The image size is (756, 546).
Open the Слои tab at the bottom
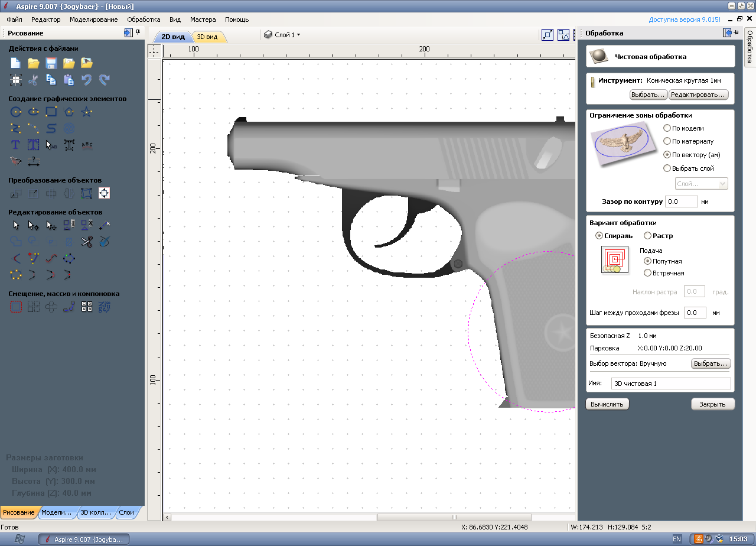point(126,512)
